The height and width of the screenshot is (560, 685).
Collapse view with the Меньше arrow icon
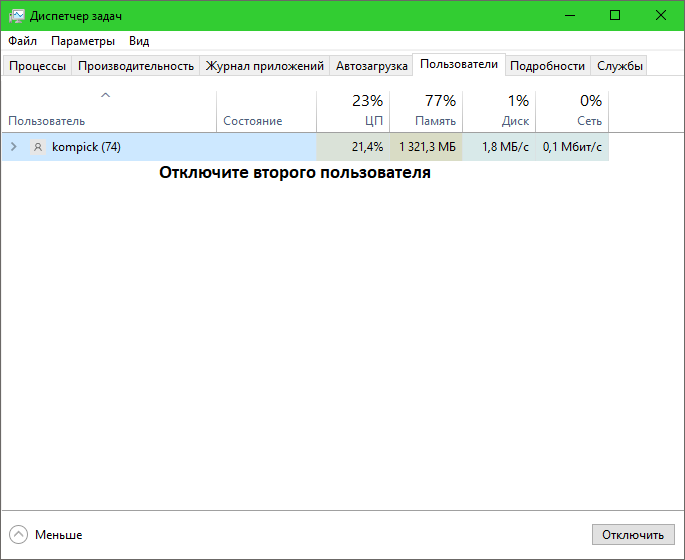(19, 534)
